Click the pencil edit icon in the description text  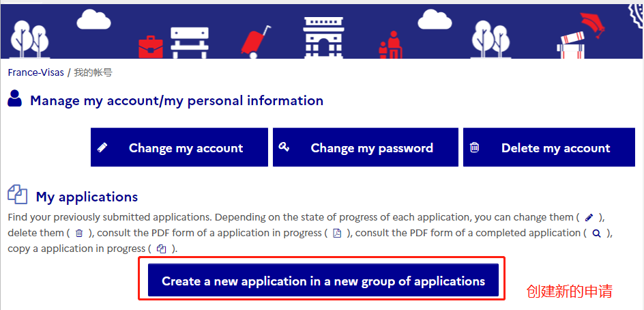coord(589,217)
